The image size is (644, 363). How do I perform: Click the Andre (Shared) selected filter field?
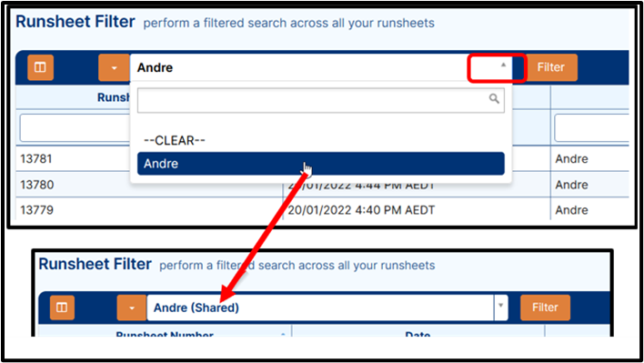(x=320, y=308)
